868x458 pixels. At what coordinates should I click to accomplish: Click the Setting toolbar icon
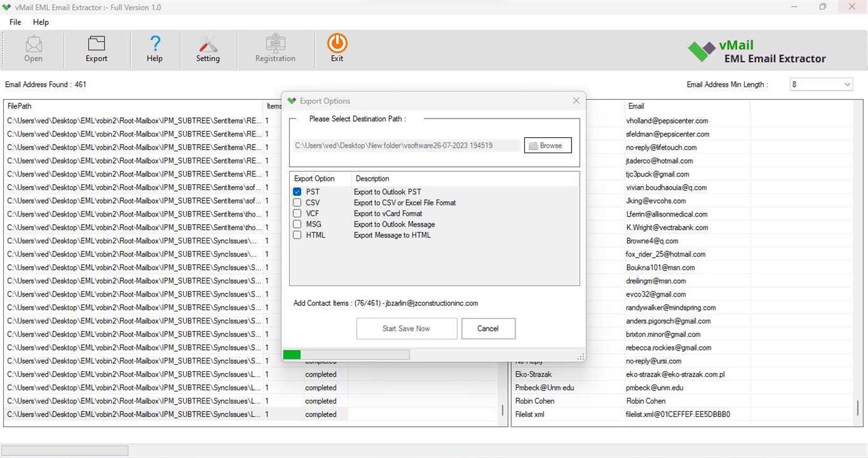[208, 48]
